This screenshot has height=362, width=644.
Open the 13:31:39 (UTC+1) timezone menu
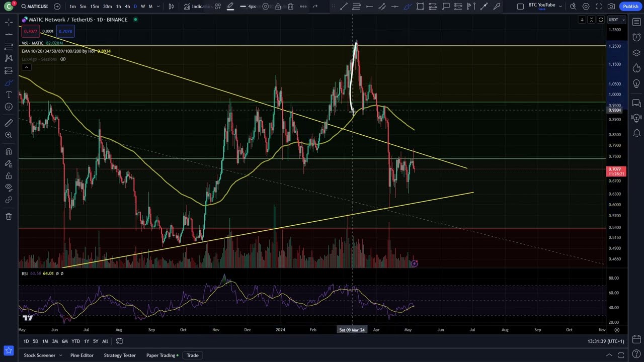point(606,341)
